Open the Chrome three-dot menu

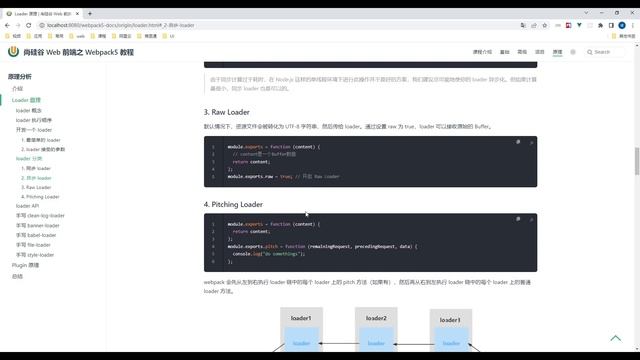pyautogui.click(x=633, y=25)
